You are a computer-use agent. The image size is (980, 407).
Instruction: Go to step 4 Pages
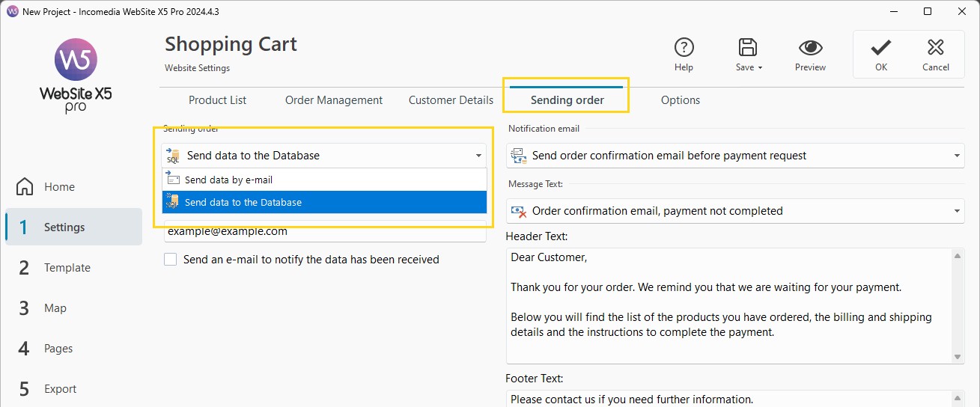[73, 348]
